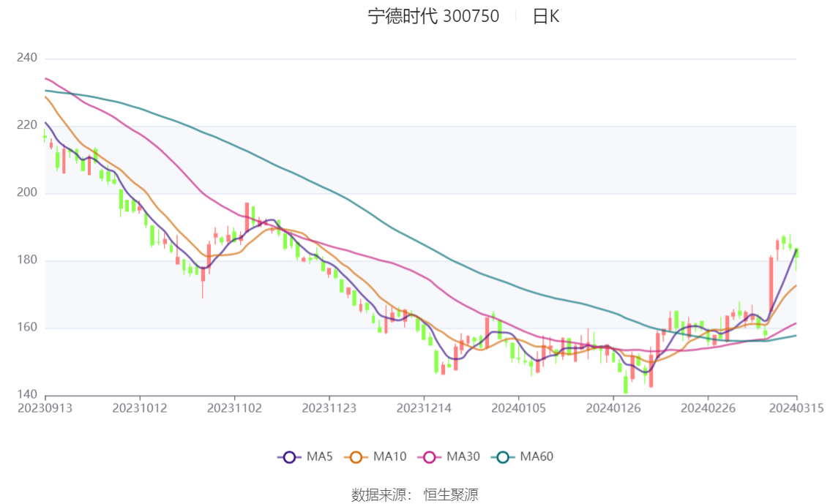Click the 20231214 date label
Screen dimensions: 830x504
pyautogui.click(x=423, y=408)
